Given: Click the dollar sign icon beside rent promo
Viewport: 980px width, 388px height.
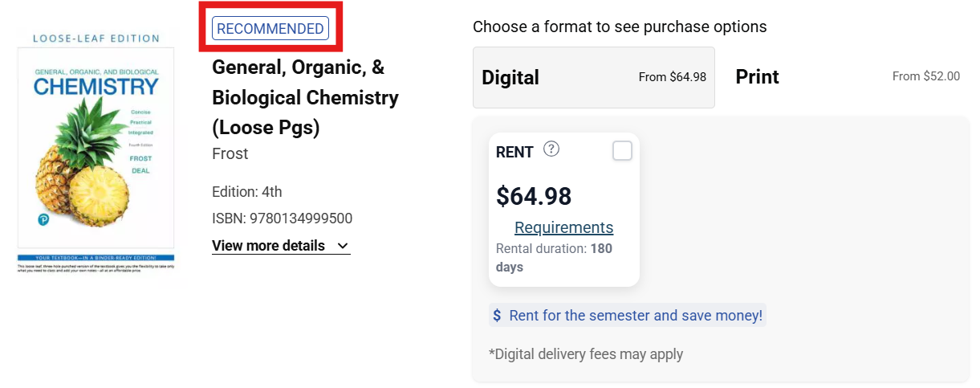Looking at the screenshot, I should coord(498,316).
